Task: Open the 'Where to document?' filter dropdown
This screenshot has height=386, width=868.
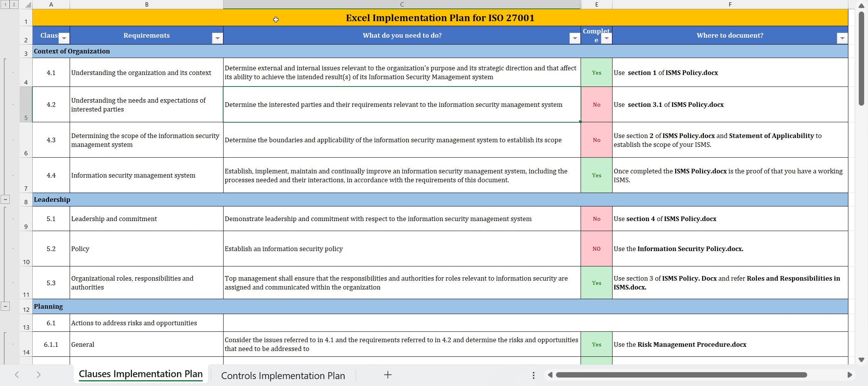Action: coord(843,38)
